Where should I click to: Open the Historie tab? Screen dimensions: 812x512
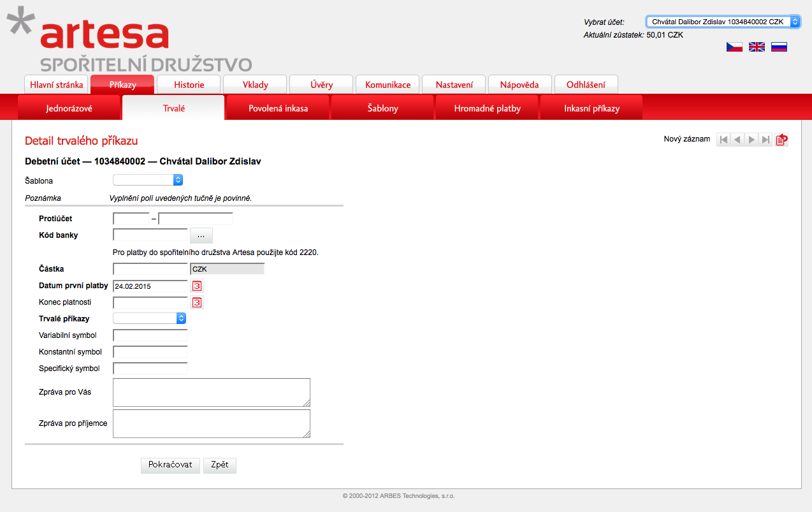click(x=189, y=85)
